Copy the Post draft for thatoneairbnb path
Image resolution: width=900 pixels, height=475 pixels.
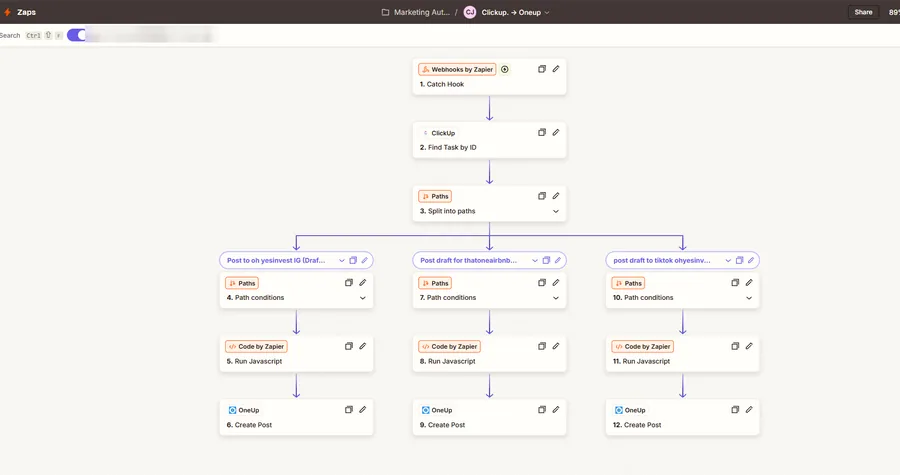pos(546,260)
